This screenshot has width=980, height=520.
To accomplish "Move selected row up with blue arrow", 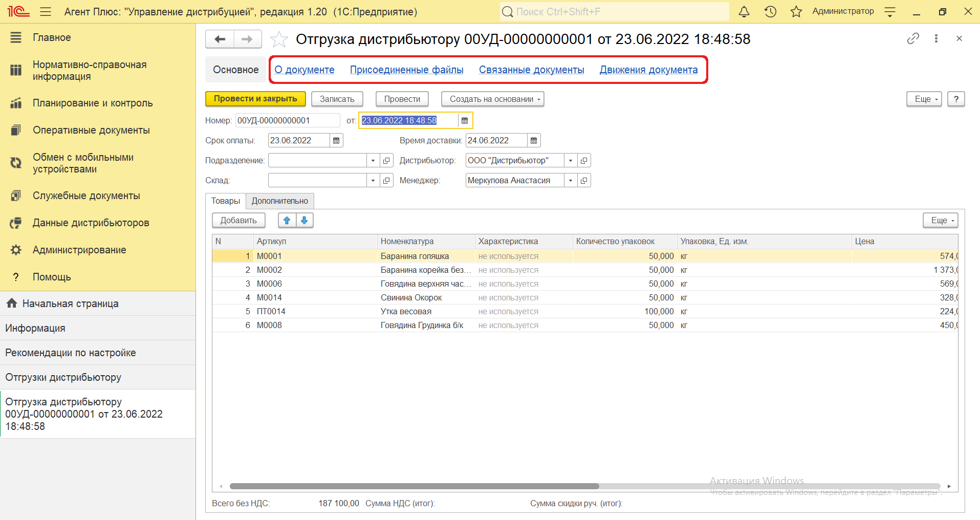I will (287, 220).
